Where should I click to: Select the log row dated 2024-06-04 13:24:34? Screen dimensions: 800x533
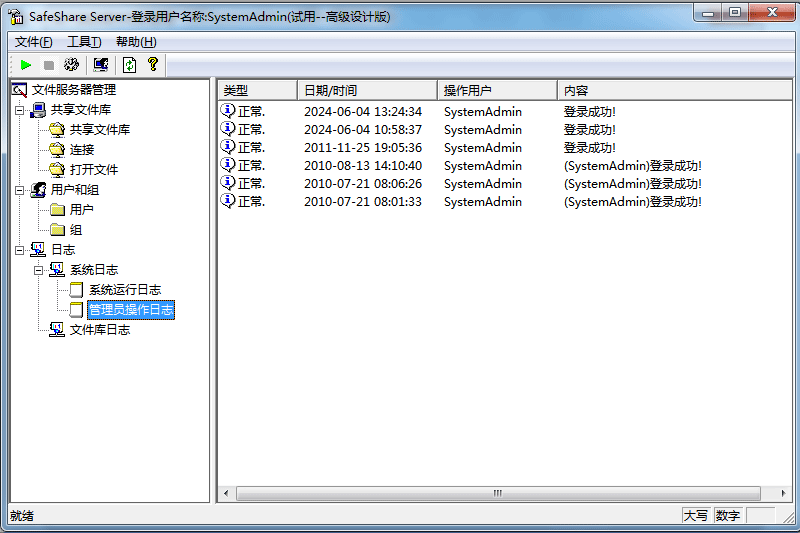pos(505,112)
